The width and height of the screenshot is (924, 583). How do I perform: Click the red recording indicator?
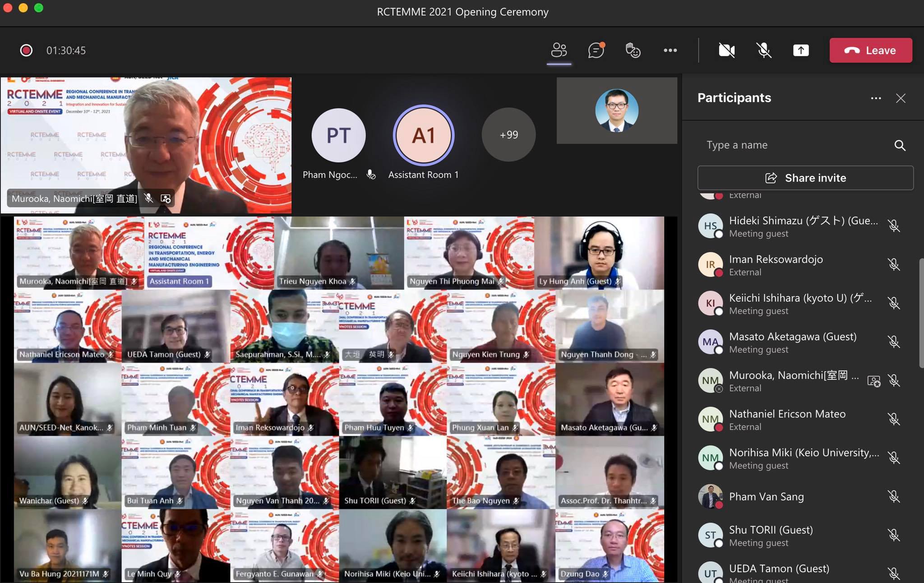[26, 50]
